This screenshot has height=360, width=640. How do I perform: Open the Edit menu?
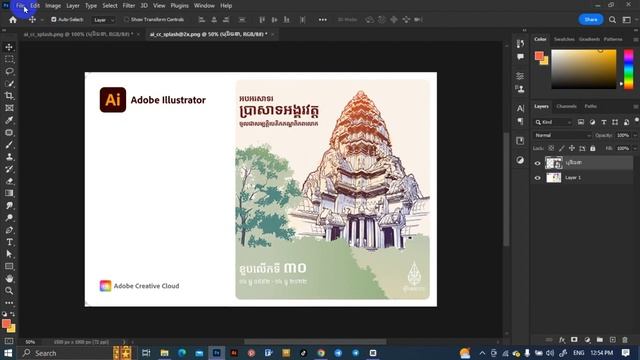35,6
